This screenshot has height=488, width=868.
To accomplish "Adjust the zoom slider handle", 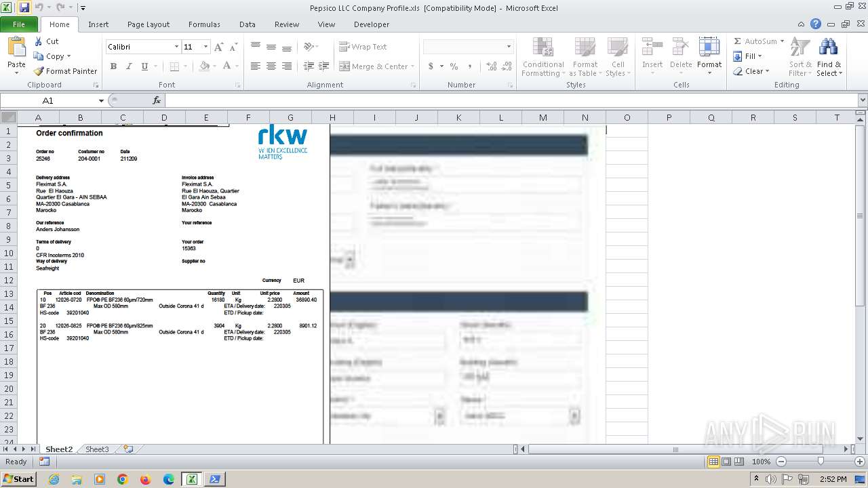I will [821, 462].
